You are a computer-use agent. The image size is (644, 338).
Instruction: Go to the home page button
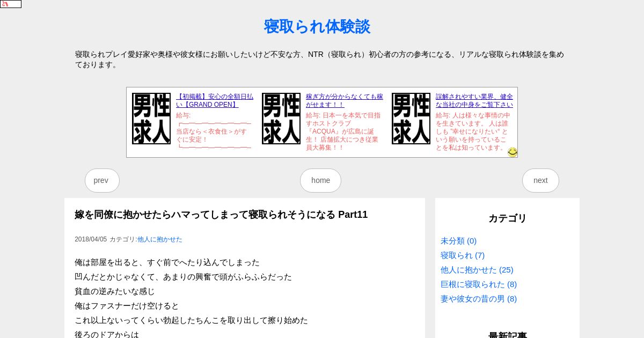click(320, 180)
